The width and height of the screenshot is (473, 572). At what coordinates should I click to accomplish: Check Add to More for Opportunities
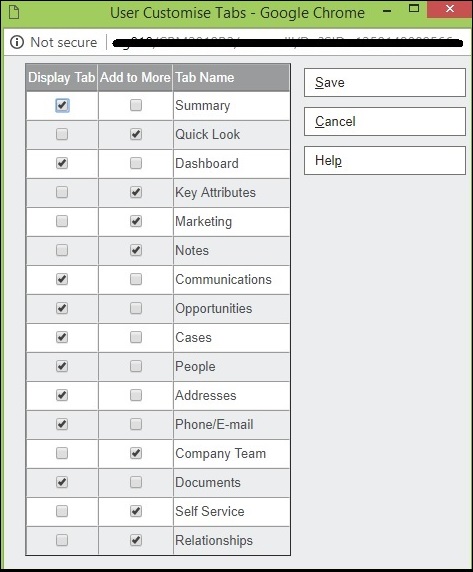coord(136,308)
